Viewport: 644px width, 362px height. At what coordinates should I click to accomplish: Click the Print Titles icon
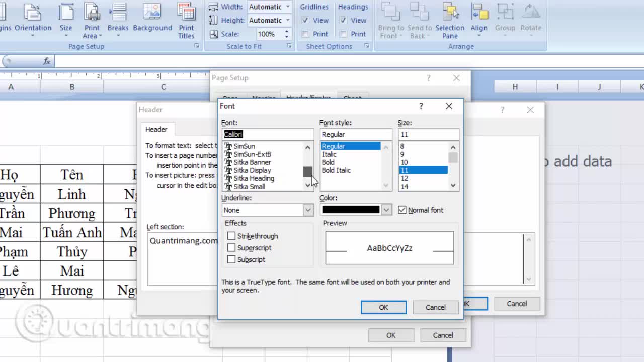(186, 20)
